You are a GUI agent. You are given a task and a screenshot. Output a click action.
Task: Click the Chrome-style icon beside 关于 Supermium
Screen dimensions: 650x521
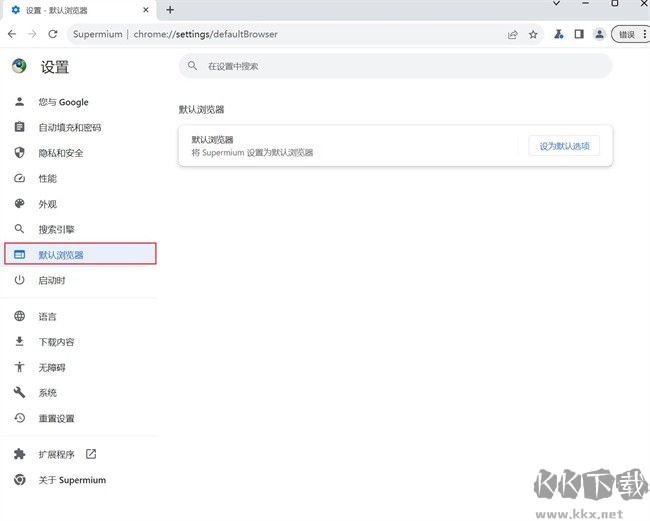pos(19,480)
